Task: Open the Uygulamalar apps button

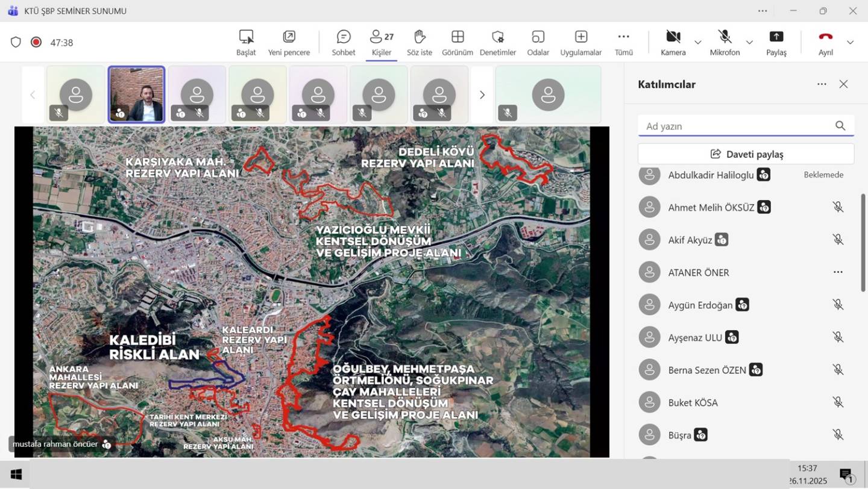Action: (580, 43)
